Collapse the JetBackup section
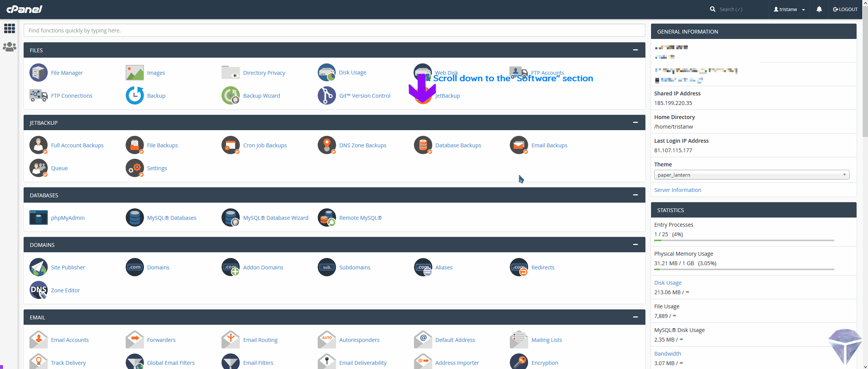868x369 pixels. [x=635, y=122]
